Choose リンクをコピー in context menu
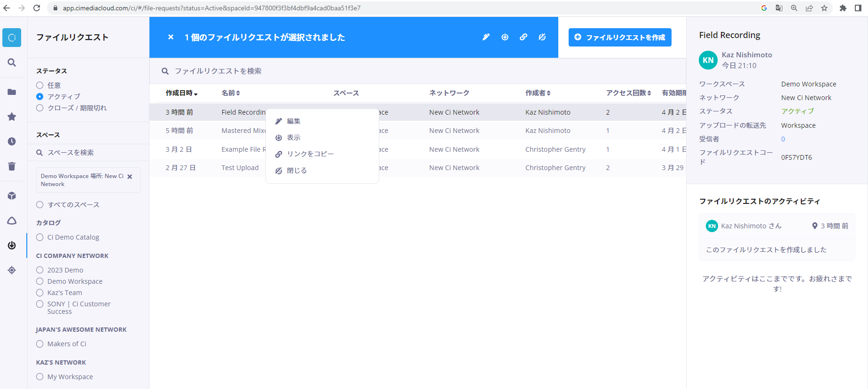 click(322, 154)
